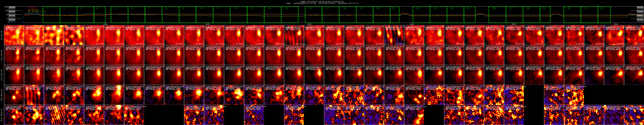Select interval 29 label in light-curve plot

(544, 9)
